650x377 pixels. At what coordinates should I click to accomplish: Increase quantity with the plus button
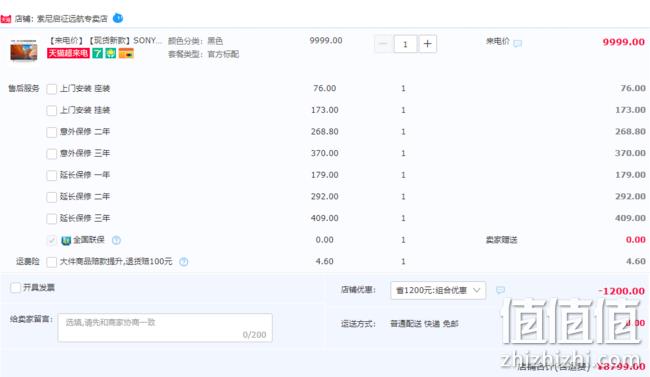[427, 44]
